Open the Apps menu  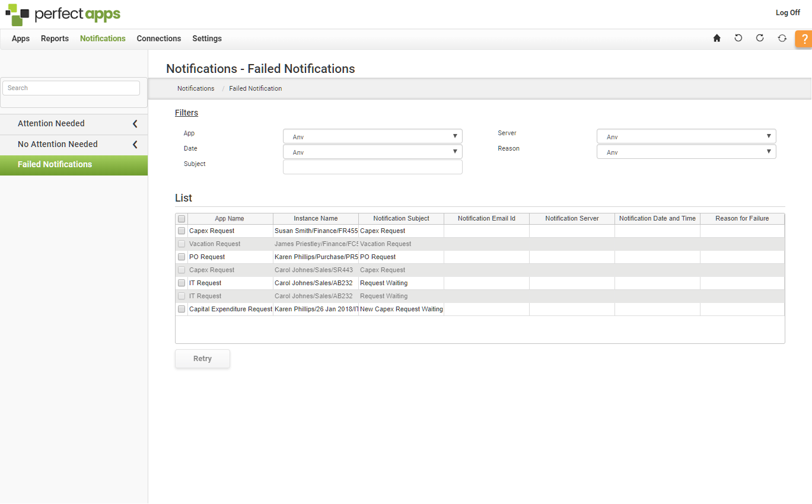[x=21, y=39]
